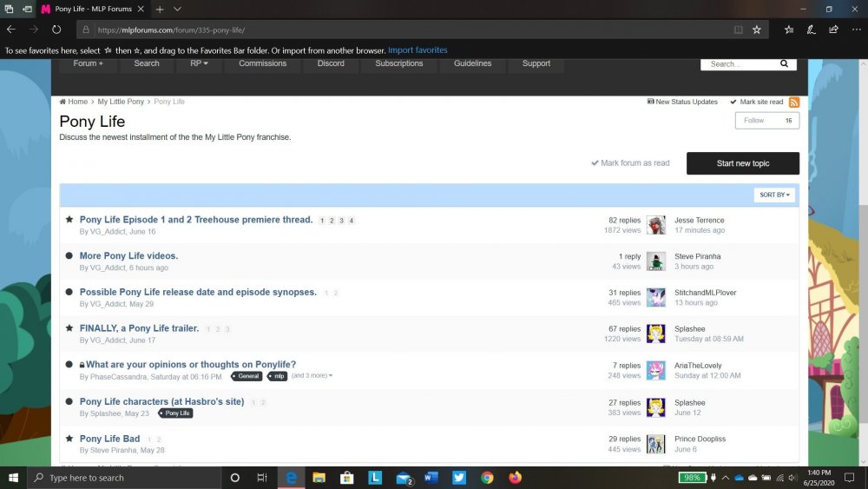This screenshot has height=489, width=868.
Task: Open Microsoft Edge in the taskbar
Action: coord(291,478)
